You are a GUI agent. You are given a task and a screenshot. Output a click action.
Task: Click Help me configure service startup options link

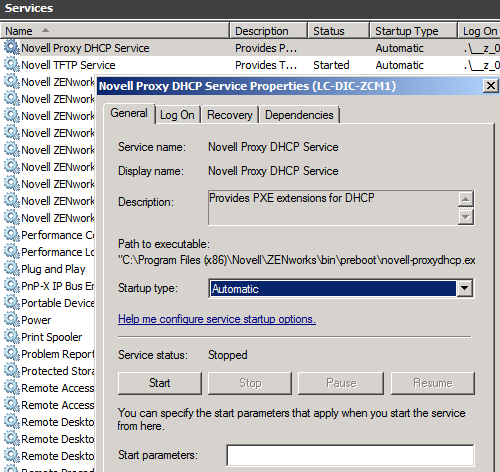(217, 319)
